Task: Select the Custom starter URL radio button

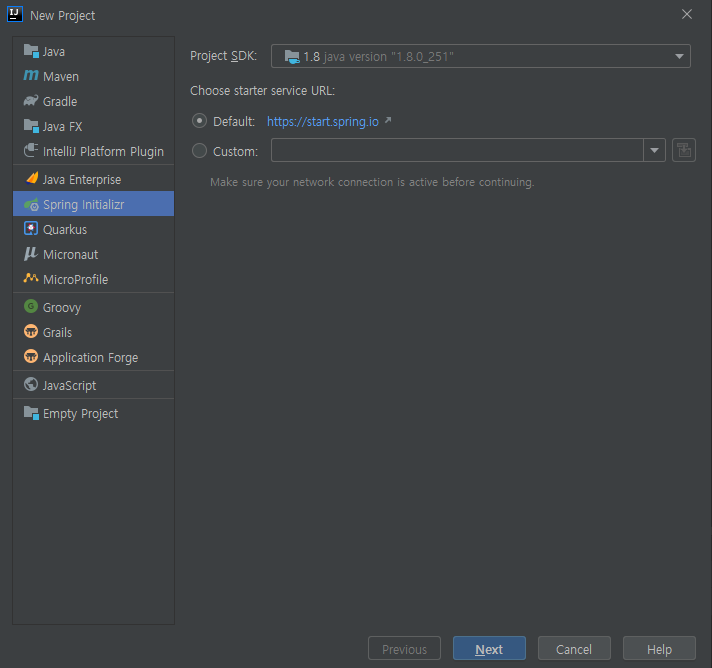Action: [x=199, y=150]
